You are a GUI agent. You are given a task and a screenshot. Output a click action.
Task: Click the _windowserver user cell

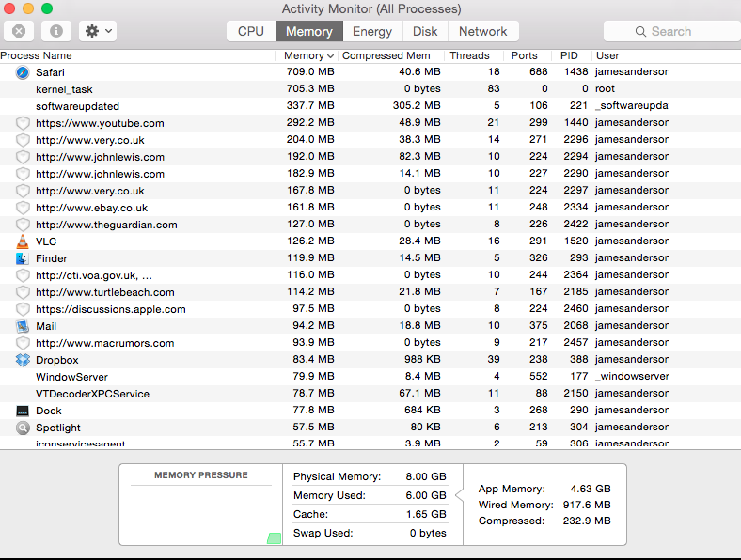tap(632, 377)
